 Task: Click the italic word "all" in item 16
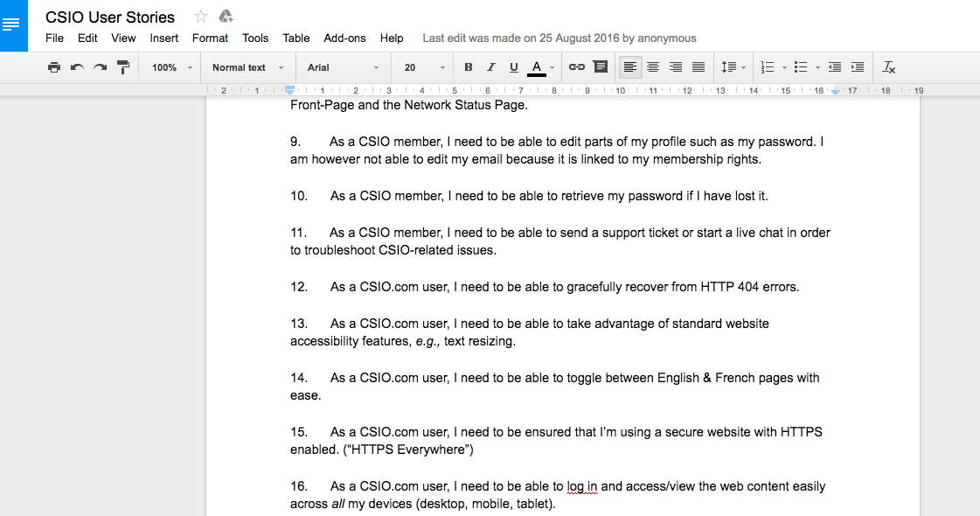pyautogui.click(x=338, y=504)
